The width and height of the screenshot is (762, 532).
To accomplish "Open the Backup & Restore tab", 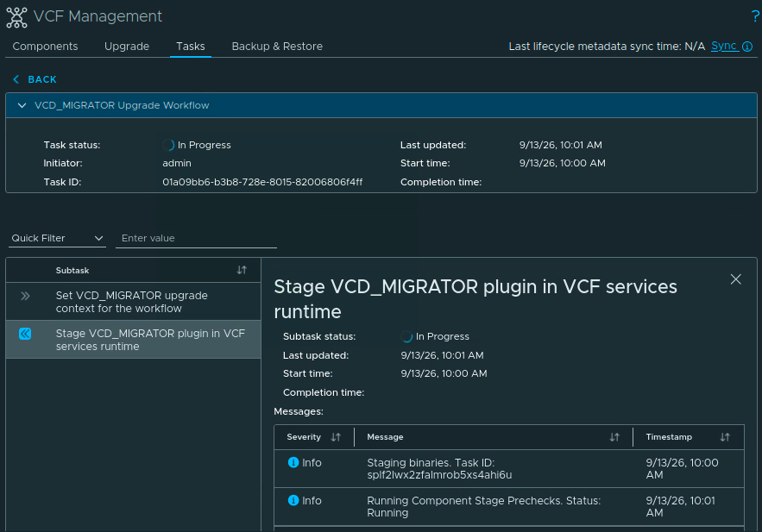I will pos(277,46).
